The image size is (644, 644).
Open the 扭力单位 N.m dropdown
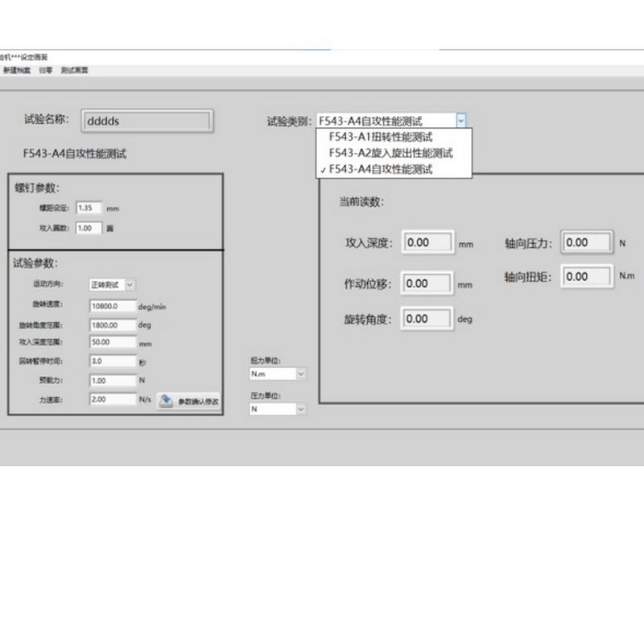click(301, 374)
